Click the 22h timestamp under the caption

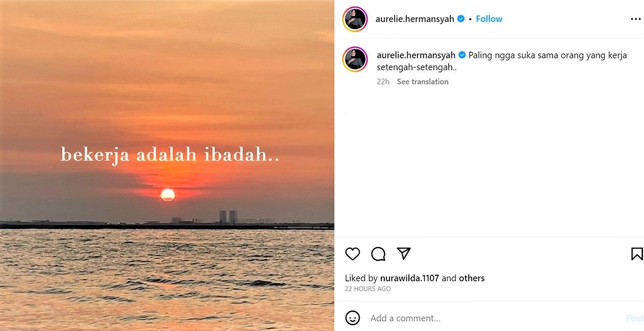click(x=383, y=81)
